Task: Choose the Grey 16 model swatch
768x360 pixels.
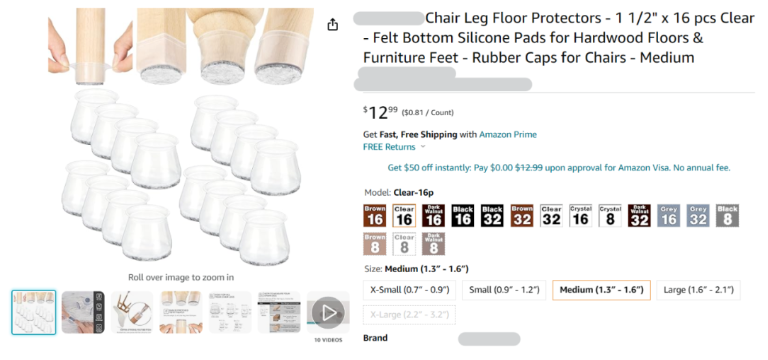Action: 669,216
